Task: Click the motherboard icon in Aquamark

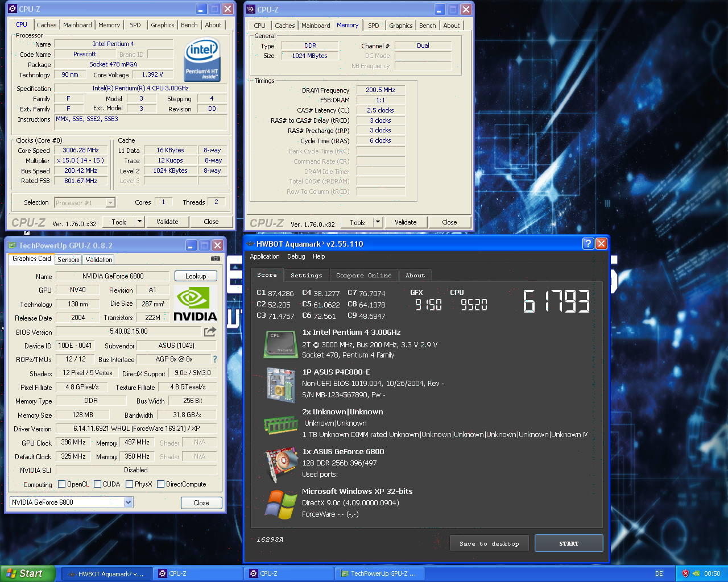Action: click(281, 385)
